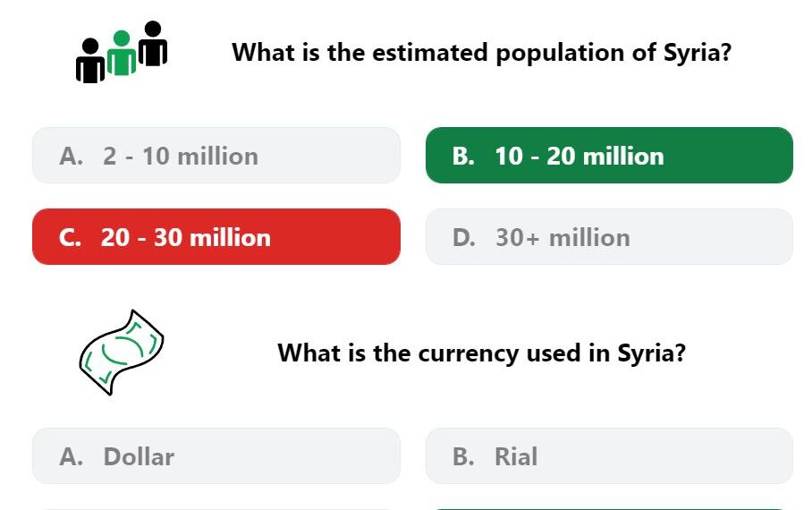
Task: Pick Rial as the currency answer
Action: (609, 456)
